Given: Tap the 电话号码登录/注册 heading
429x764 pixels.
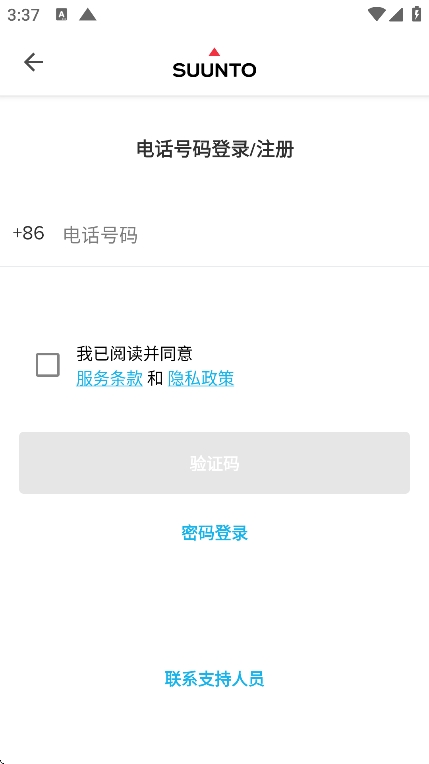Looking at the screenshot, I should click(x=215, y=149).
